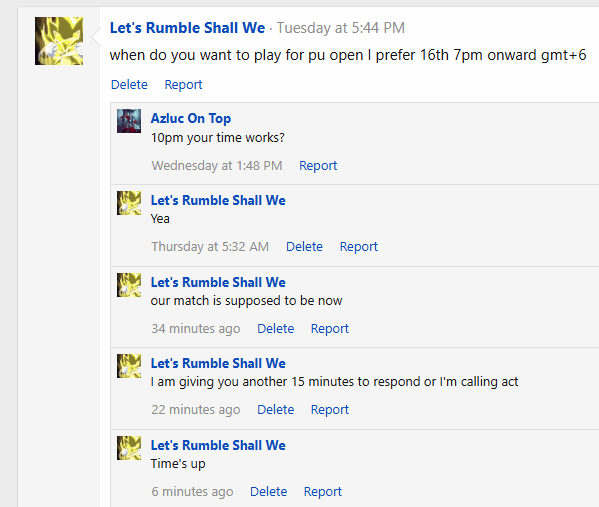Image resolution: width=599 pixels, height=507 pixels.
Task: Click the username above the "Time's up" comment
Action: pyautogui.click(x=218, y=445)
